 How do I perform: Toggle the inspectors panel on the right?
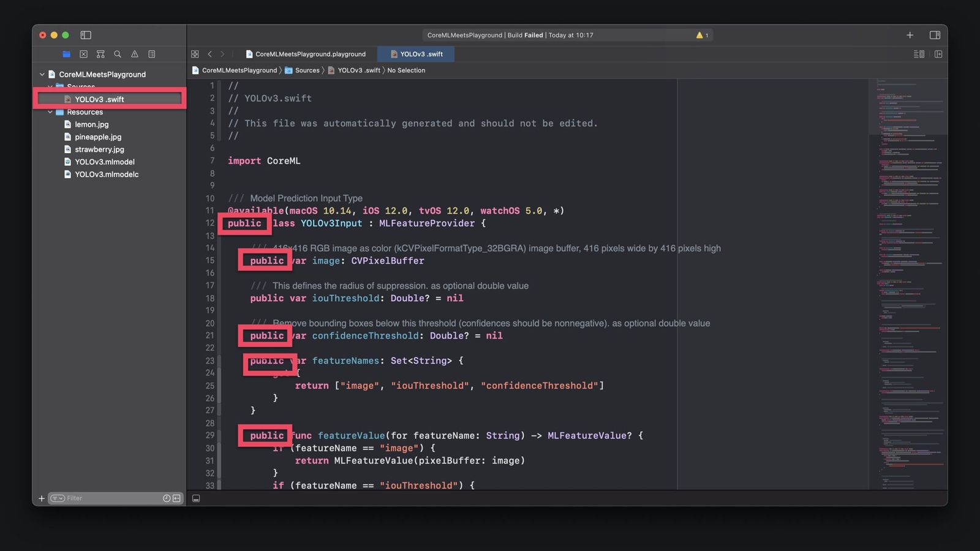935,35
